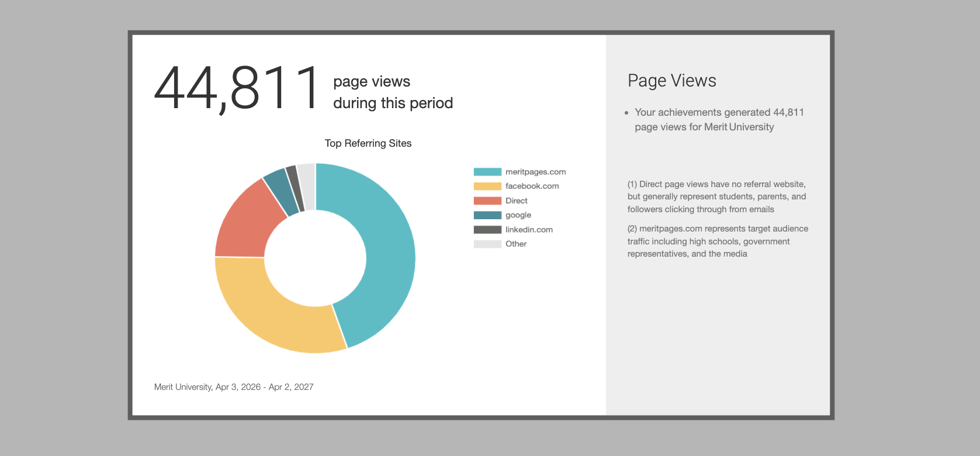The image size is (980, 456).
Task: Click footnote (1) about Direct page views
Action: point(716,196)
